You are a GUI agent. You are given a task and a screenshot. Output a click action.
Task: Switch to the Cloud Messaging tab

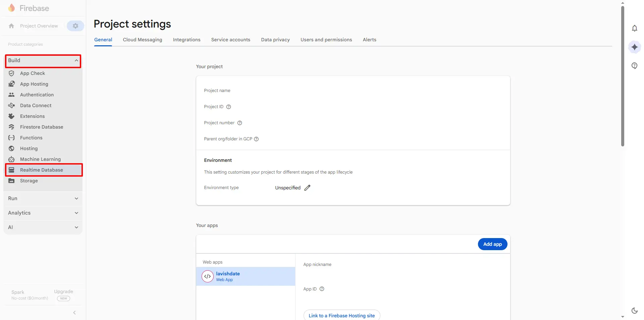coord(142,40)
